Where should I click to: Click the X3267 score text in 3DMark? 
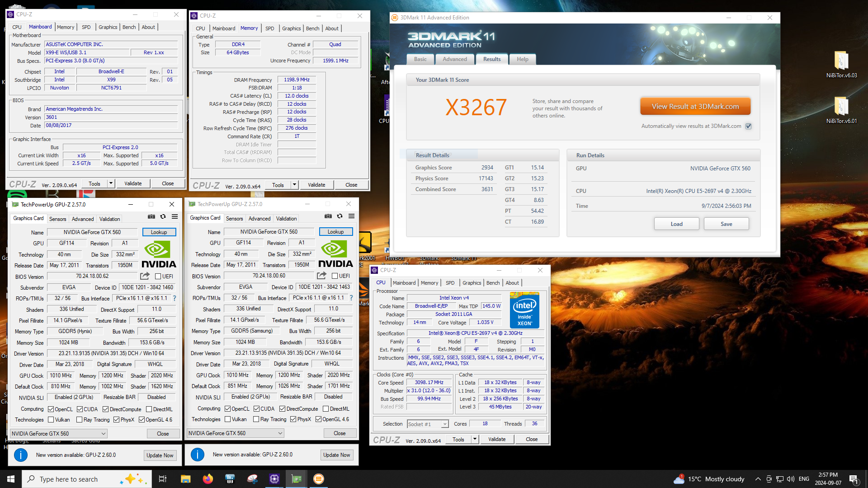click(x=476, y=108)
